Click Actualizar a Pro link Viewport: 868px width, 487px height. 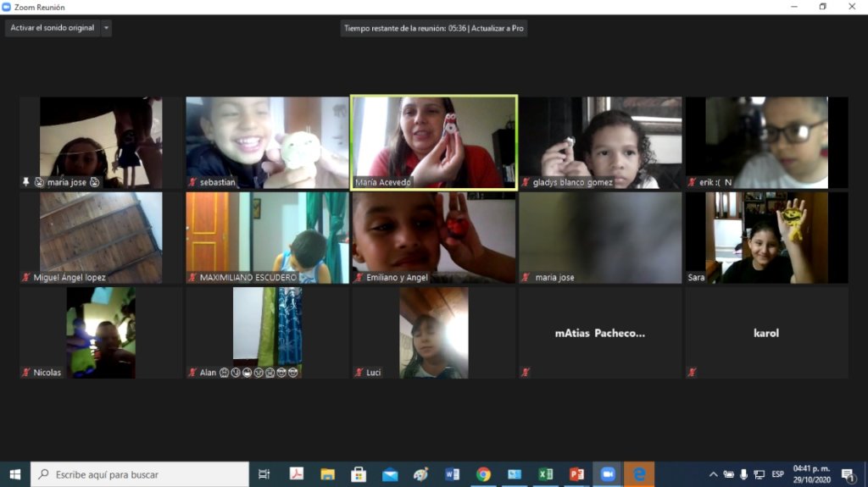(x=498, y=28)
